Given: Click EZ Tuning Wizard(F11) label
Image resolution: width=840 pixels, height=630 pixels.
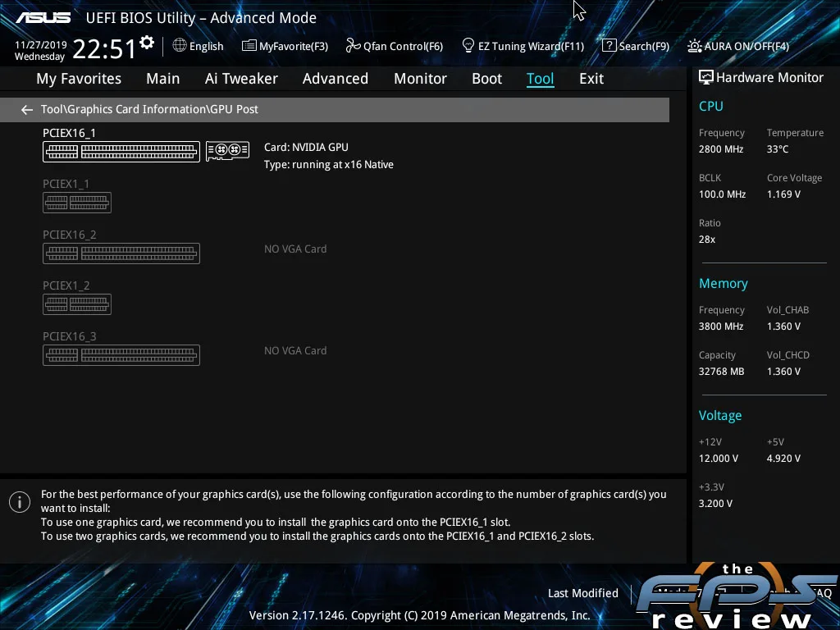Looking at the screenshot, I should 532,46.
